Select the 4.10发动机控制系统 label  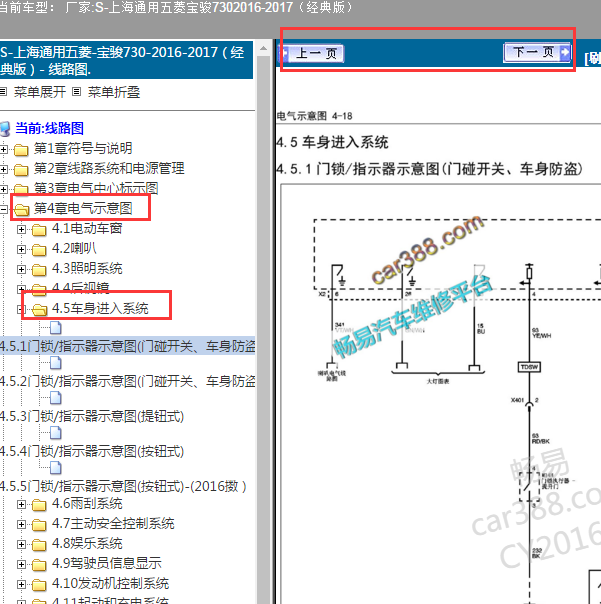pyautogui.click(x=110, y=583)
